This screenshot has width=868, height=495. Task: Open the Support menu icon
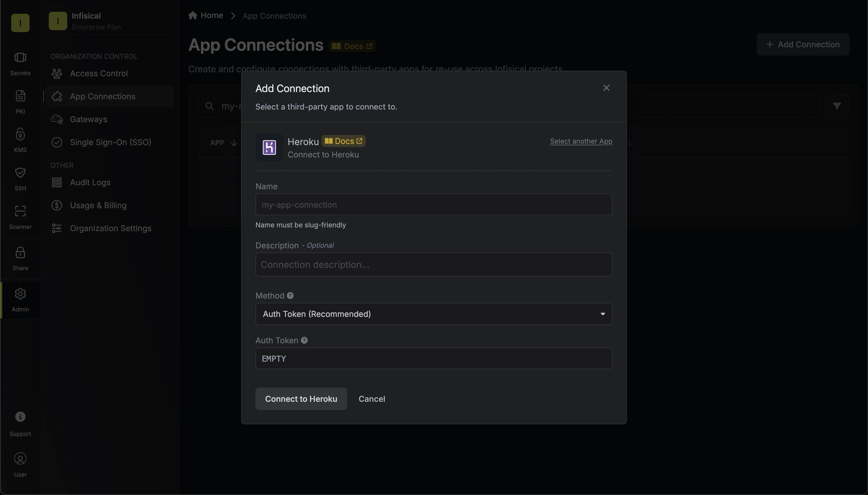(x=20, y=424)
